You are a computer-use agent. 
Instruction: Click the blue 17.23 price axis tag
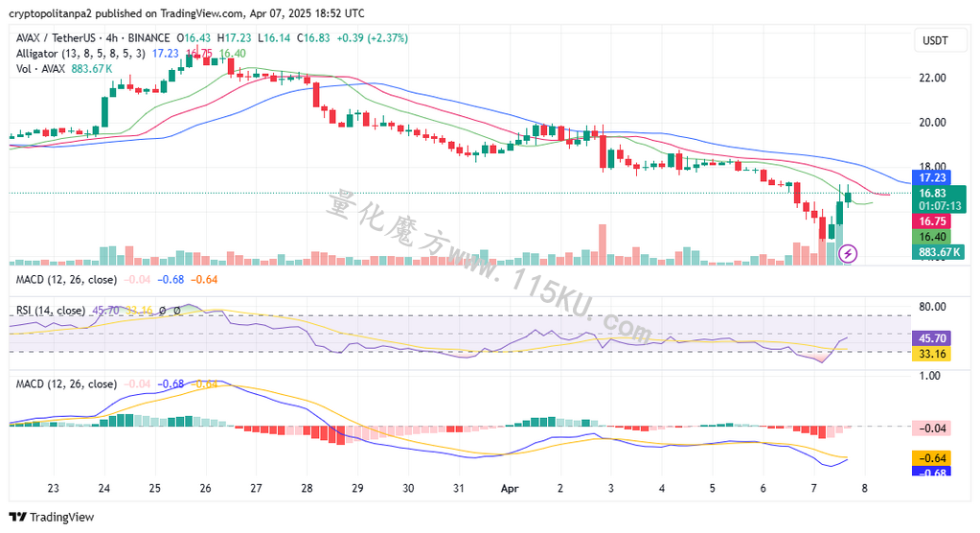932,177
